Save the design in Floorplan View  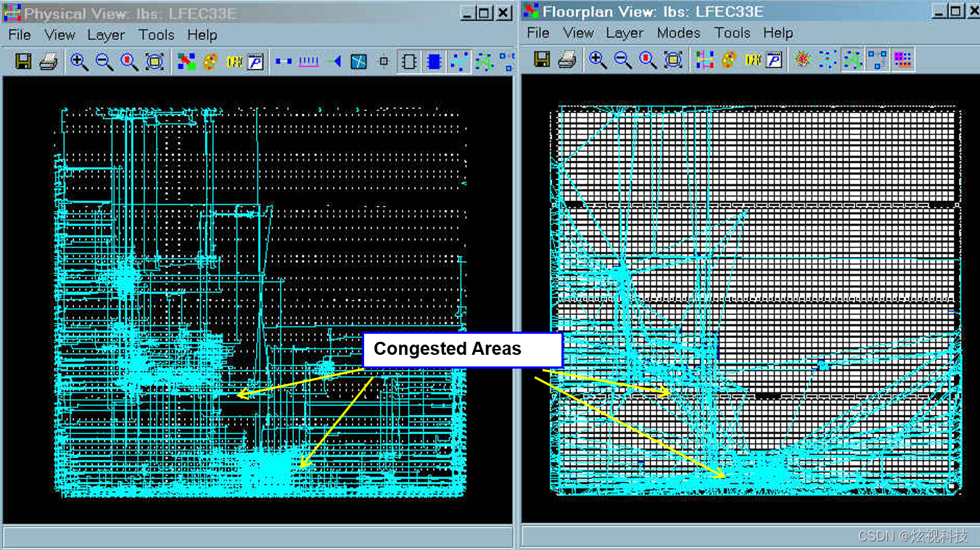(x=541, y=59)
